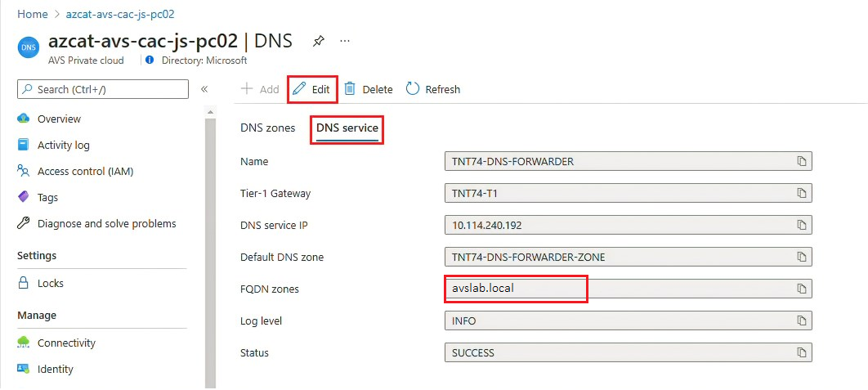Viewport: 868px width, 390px height.
Task: Copy the Status field value
Action: pyautogui.click(x=801, y=352)
